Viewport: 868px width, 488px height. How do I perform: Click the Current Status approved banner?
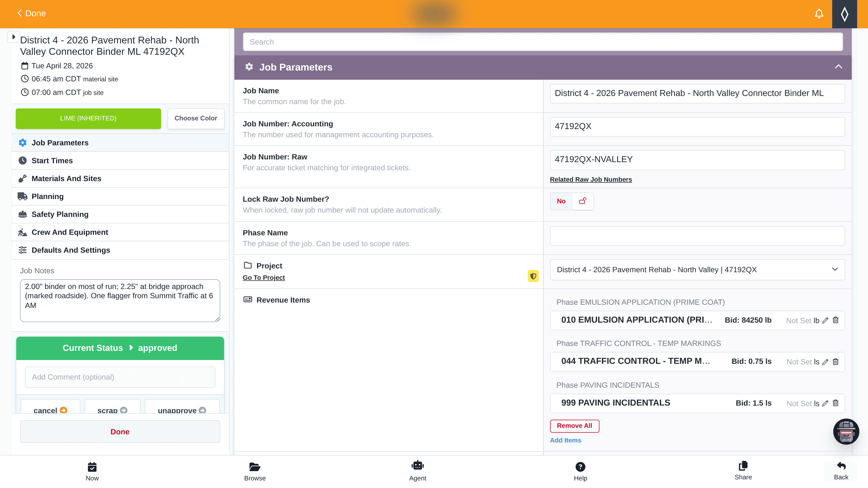pyautogui.click(x=120, y=348)
